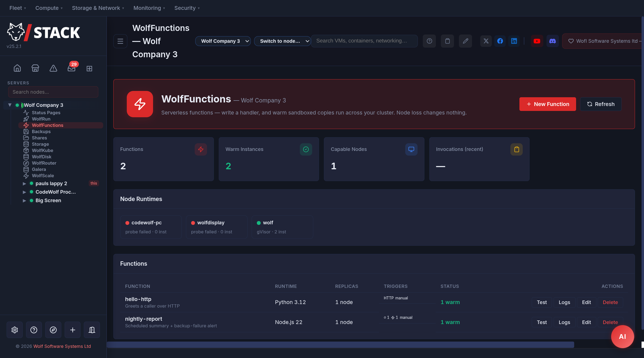Open the Wolf Company 3 cluster dropdown
The width and height of the screenshot is (644, 358).
(223, 41)
